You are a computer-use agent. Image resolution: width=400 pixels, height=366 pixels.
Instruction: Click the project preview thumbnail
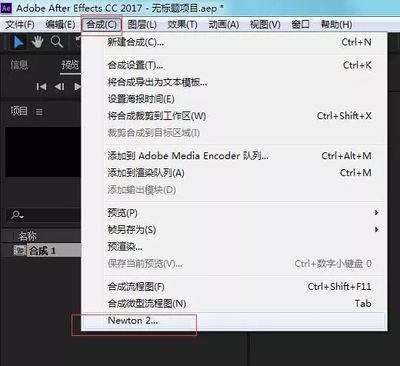point(43,152)
